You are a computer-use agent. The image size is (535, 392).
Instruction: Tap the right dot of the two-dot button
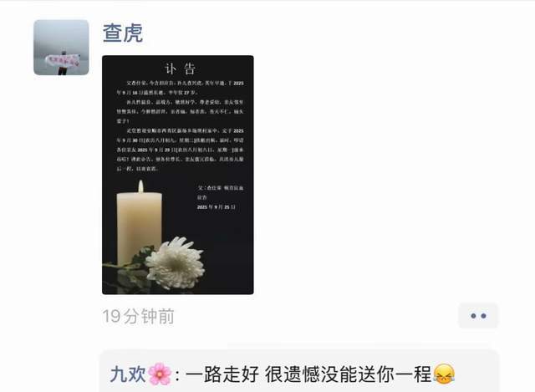[x=483, y=316]
